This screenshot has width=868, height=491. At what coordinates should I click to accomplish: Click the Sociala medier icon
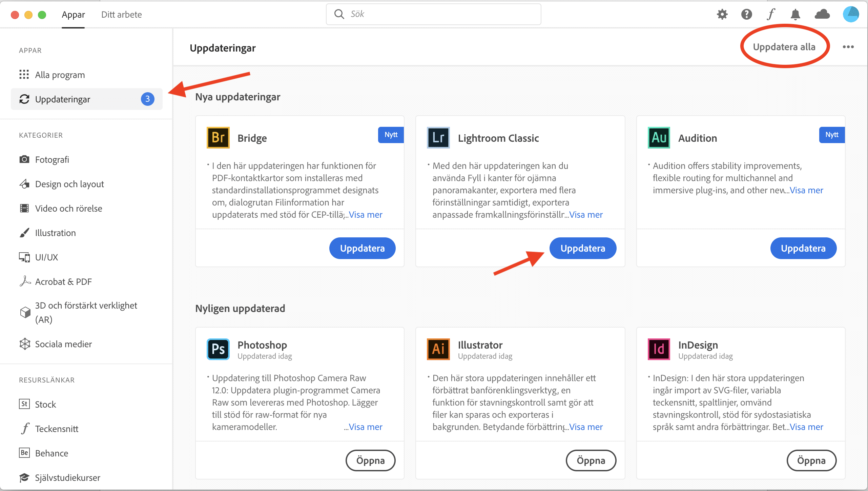25,344
